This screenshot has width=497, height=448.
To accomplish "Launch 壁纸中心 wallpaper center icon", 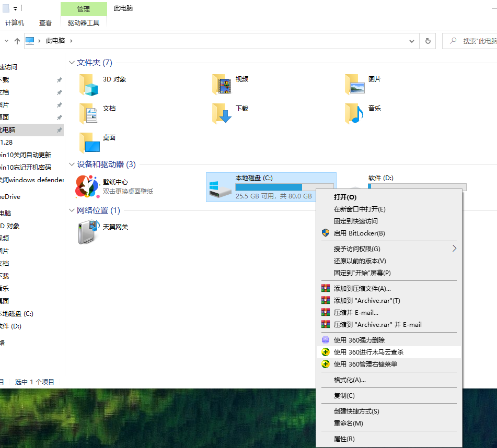I will coord(88,186).
